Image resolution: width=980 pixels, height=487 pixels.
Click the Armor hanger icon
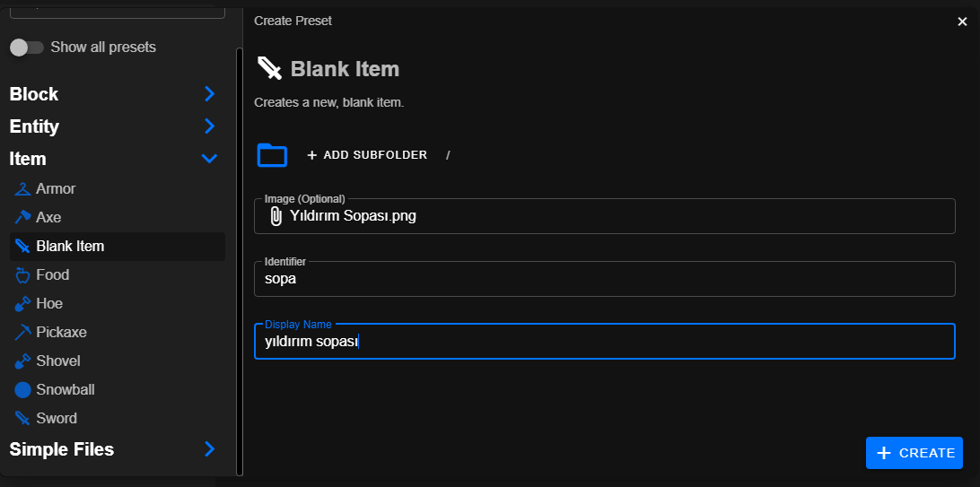point(22,189)
